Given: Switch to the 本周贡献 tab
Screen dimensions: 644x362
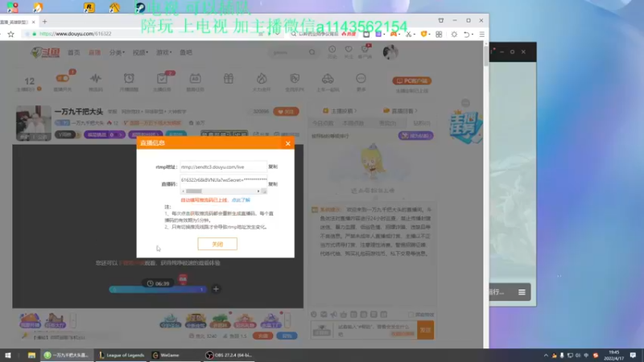Looking at the screenshot, I should (353, 123).
